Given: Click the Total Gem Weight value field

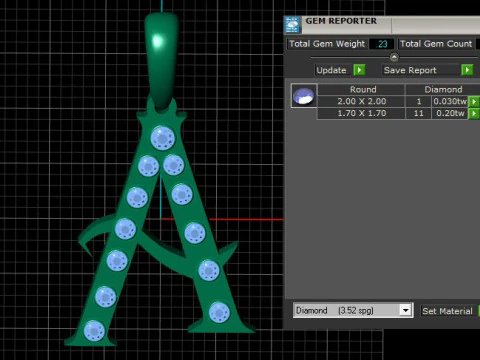Looking at the screenshot, I should [382, 44].
